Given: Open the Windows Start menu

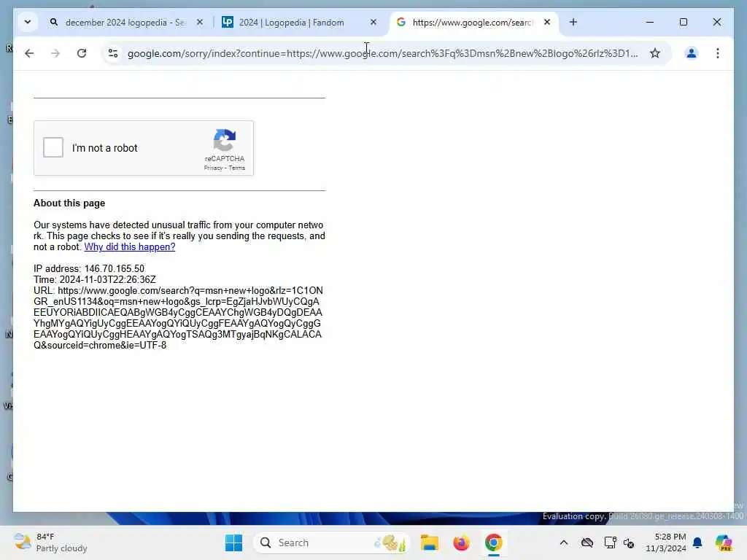Looking at the screenshot, I should coord(233,542).
